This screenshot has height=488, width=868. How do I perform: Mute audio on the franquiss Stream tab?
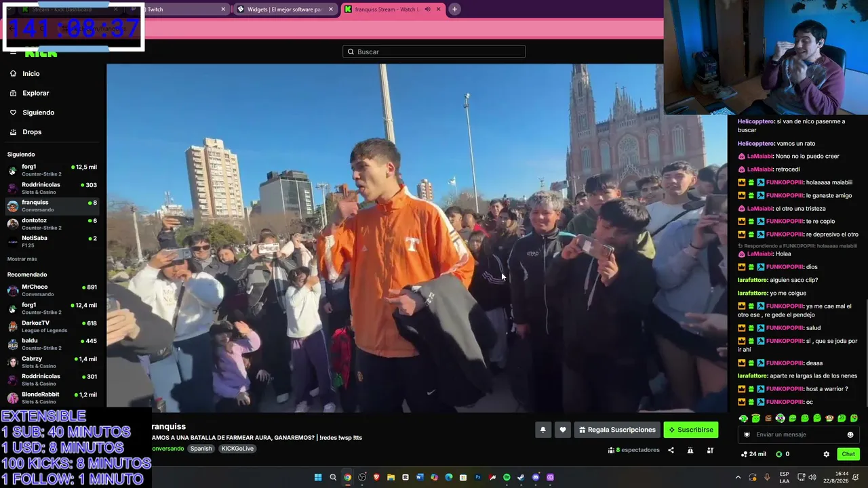(427, 9)
